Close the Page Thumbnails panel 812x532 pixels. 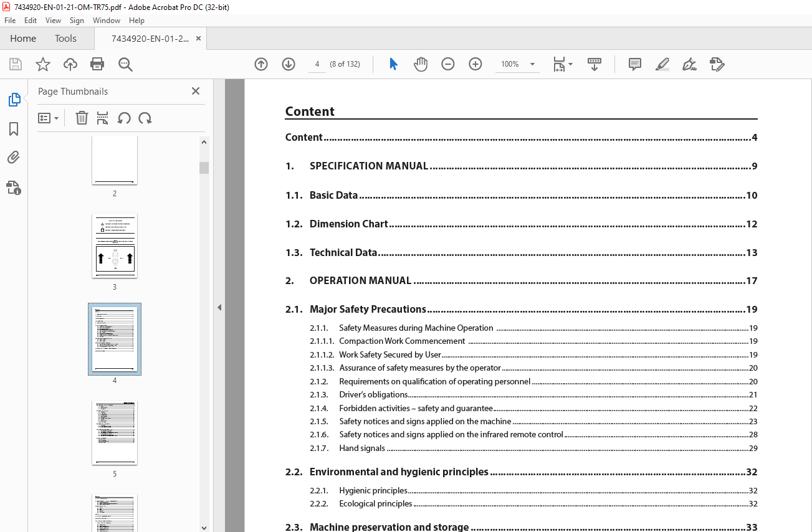(x=196, y=91)
